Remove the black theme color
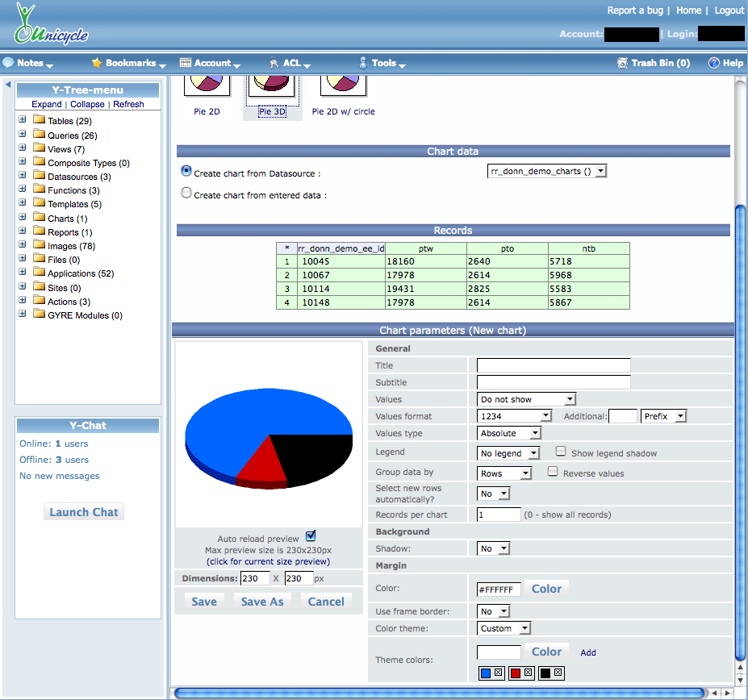748x700 pixels. 558,673
